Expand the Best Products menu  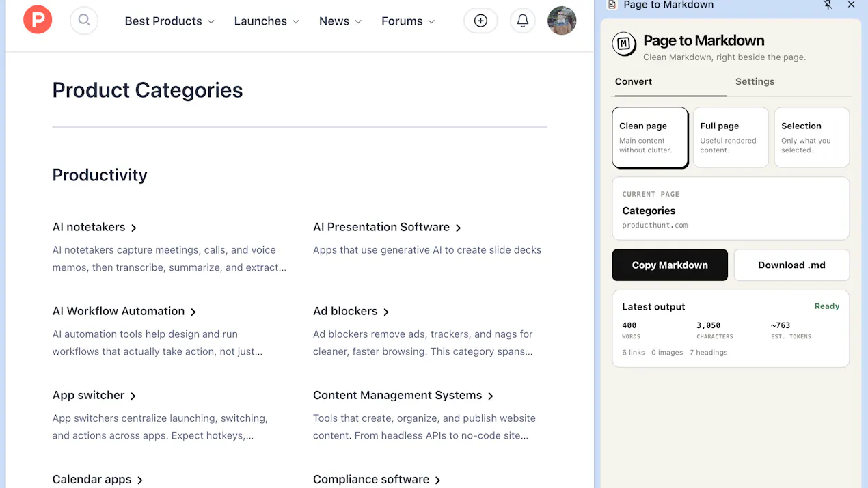[x=169, y=21]
